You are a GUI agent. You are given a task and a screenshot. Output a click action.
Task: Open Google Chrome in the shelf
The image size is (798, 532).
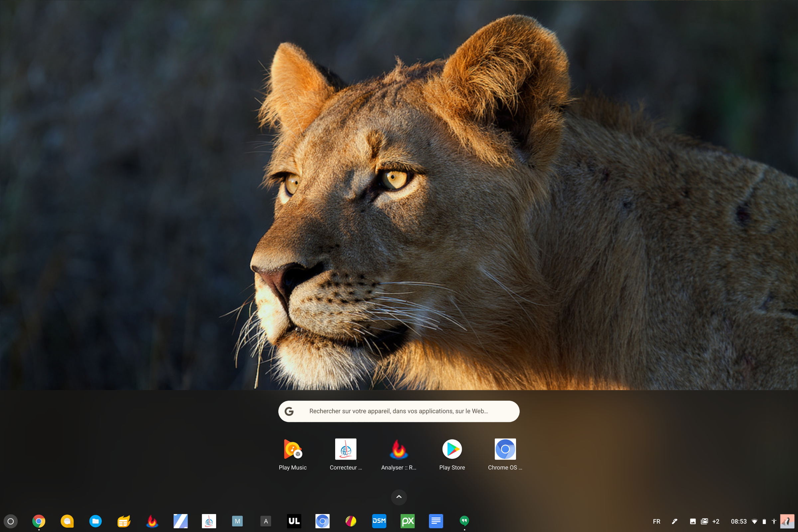(x=39, y=521)
